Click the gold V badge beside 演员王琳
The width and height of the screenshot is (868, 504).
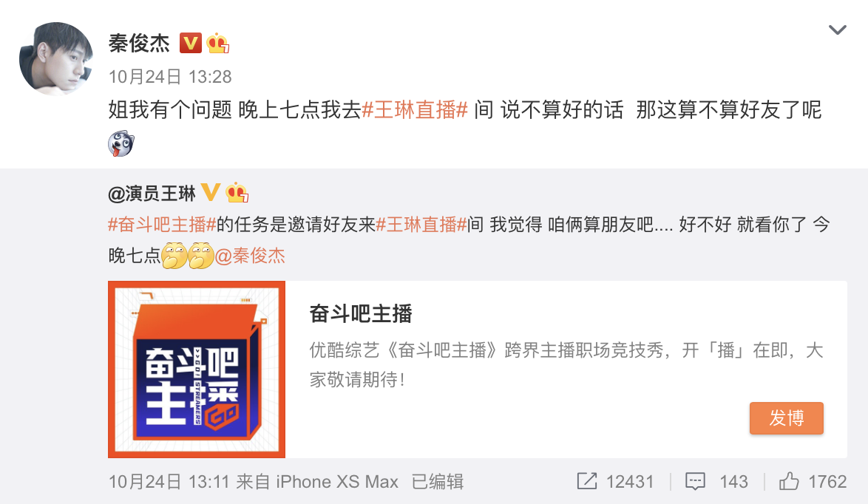[x=211, y=193]
